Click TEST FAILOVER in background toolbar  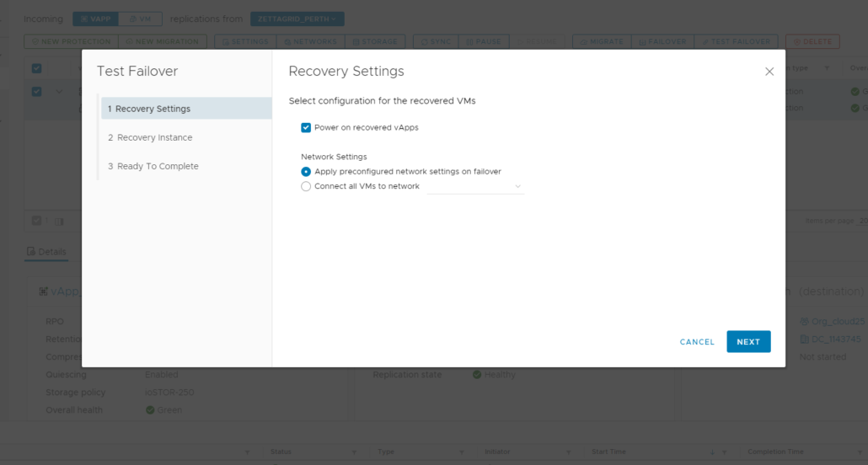pyautogui.click(x=736, y=41)
